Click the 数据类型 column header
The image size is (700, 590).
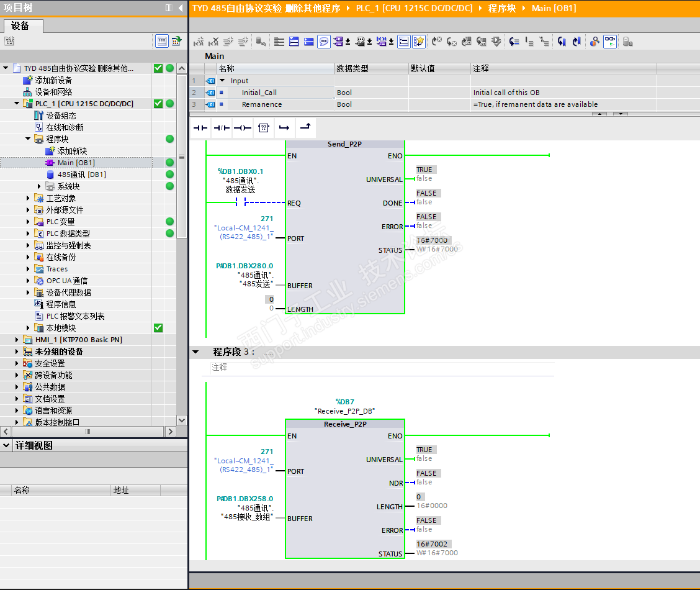coord(372,68)
